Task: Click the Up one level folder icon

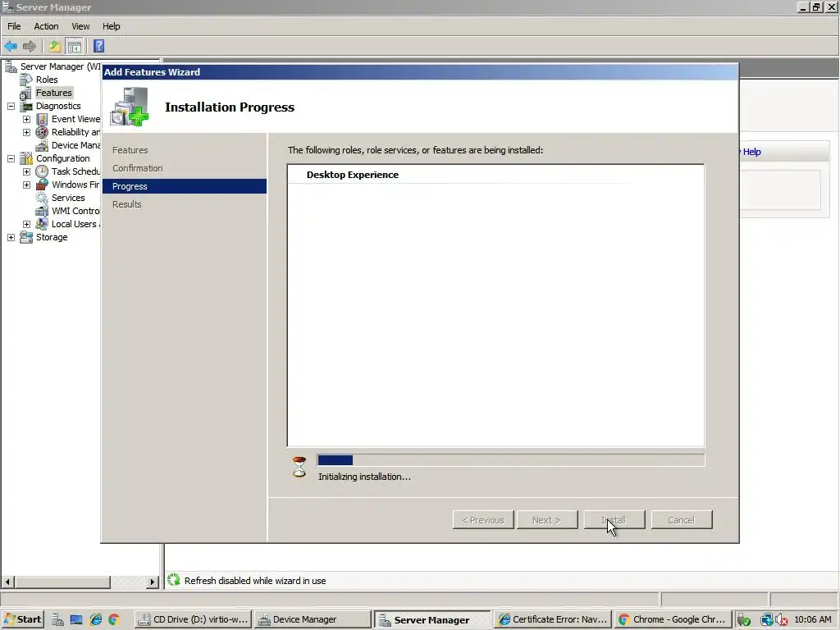Action: (x=55, y=46)
